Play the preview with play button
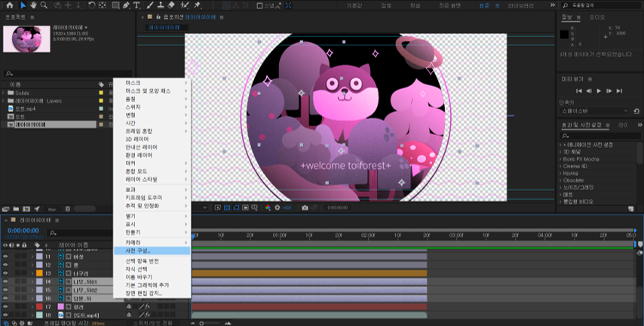 tap(599, 91)
